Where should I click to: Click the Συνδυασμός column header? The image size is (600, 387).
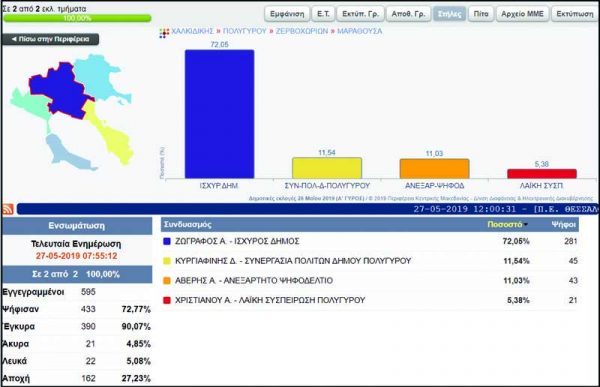188,224
